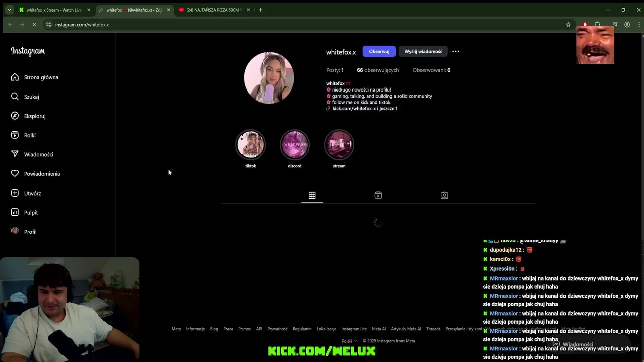Open API footer link
The width and height of the screenshot is (644, 362).
[x=259, y=329]
